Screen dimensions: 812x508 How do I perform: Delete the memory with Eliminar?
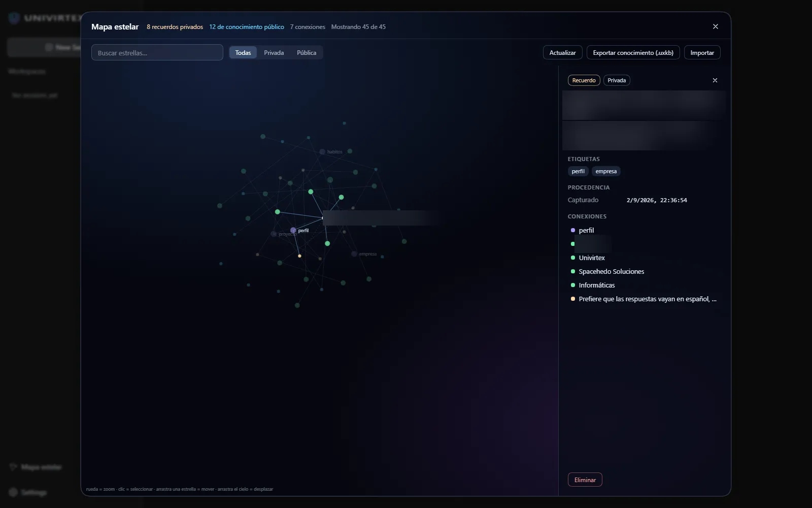(x=585, y=480)
